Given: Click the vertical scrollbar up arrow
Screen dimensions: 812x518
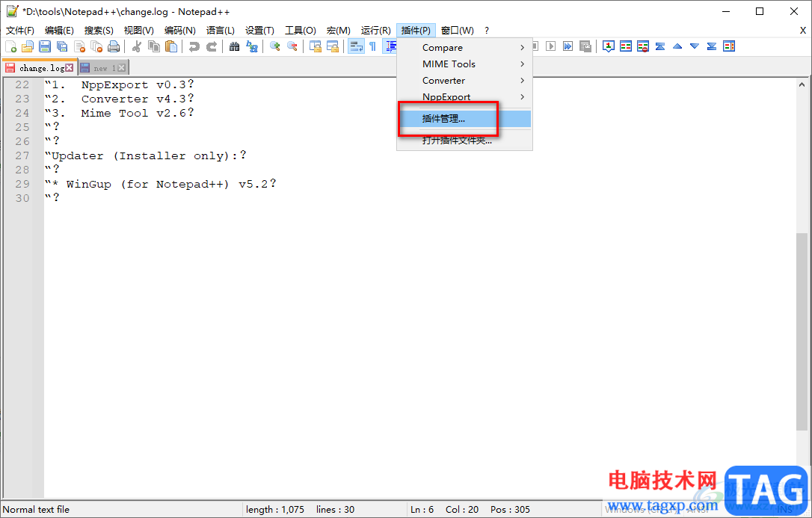Looking at the screenshot, I should click(x=802, y=84).
